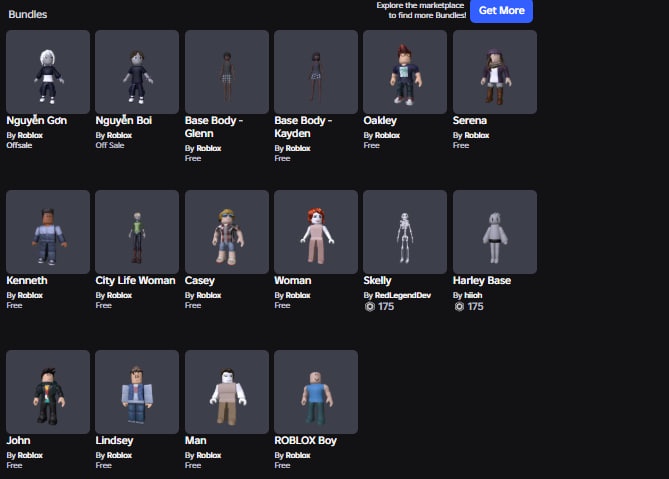
Task: Click Roblox creator link under Oakley
Action: point(387,135)
